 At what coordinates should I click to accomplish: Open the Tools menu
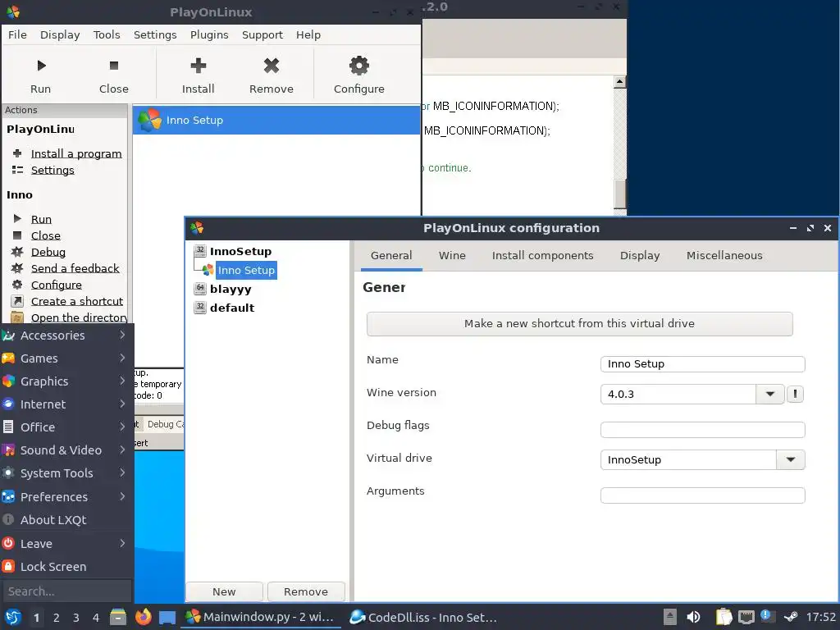(x=107, y=34)
